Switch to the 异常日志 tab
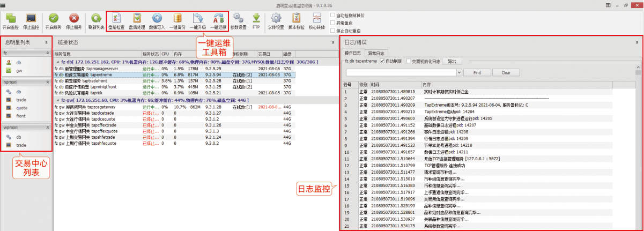This screenshot has width=644, height=231. pyautogui.click(x=375, y=53)
